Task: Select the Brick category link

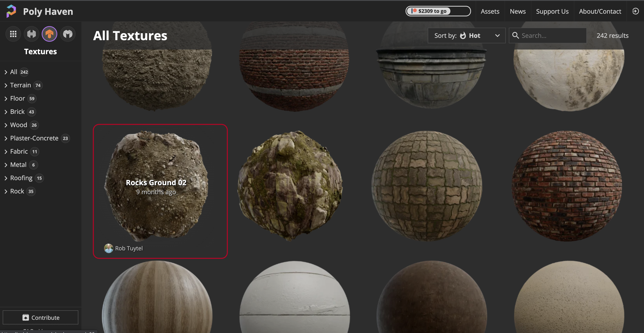Action: [x=17, y=112]
